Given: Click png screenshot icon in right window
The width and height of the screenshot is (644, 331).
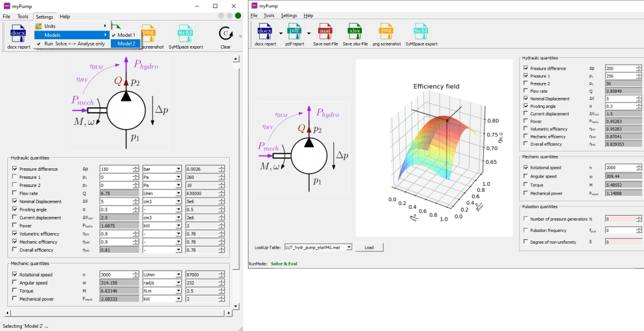Looking at the screenshot, I should pyautogui.click(x=386, y=32).
